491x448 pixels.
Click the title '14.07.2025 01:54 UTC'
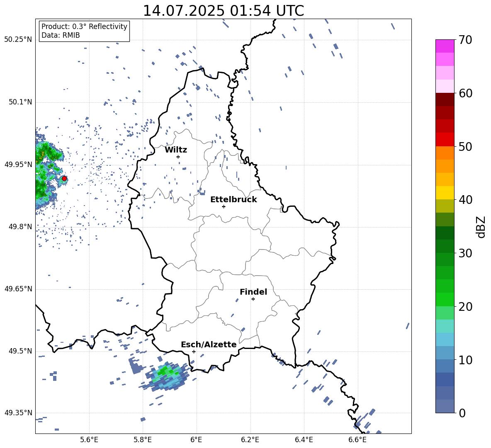[223, 11]
